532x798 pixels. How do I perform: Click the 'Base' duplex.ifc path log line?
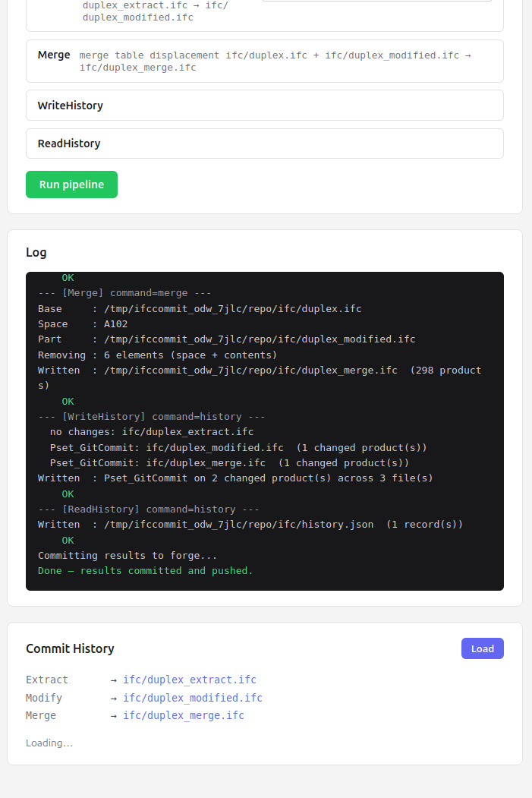pyautogui.click(x=200, y=309)
